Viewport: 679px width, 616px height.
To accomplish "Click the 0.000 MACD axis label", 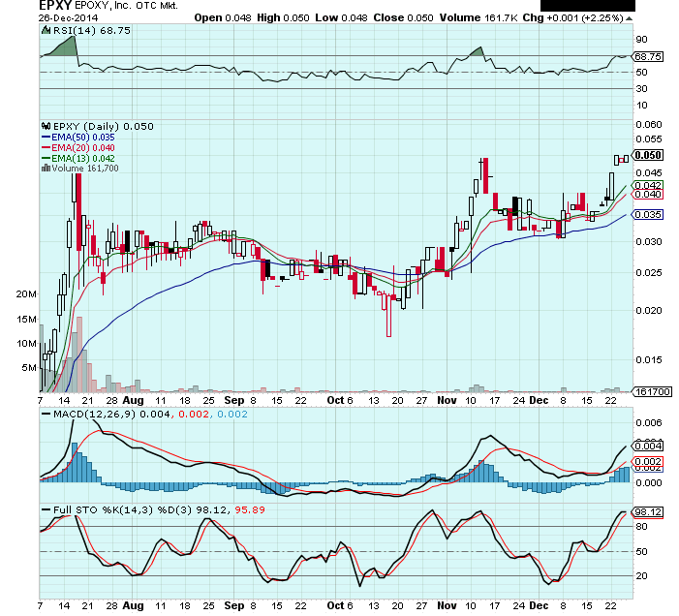I will click(x=649, y=483).
